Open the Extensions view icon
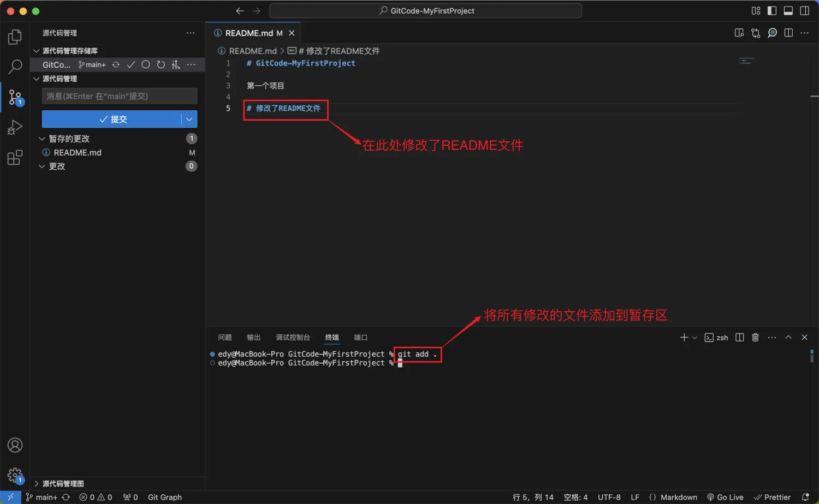Viewport: 819px width, 504px height. pos(15,158)
